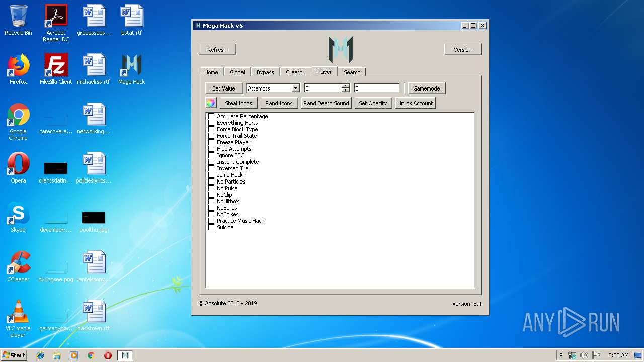
Task: Launch Opera desktop shortcut
Action: click(18, 168)
